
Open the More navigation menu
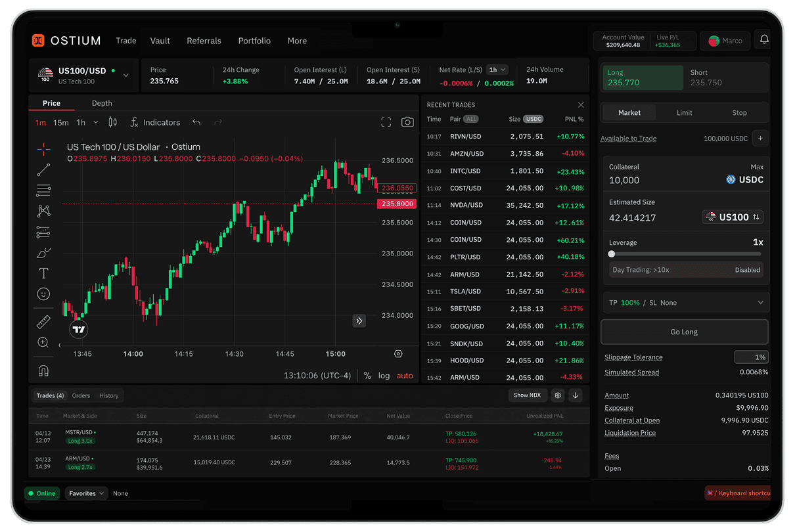pyautogui.click(x=297, y=41)
